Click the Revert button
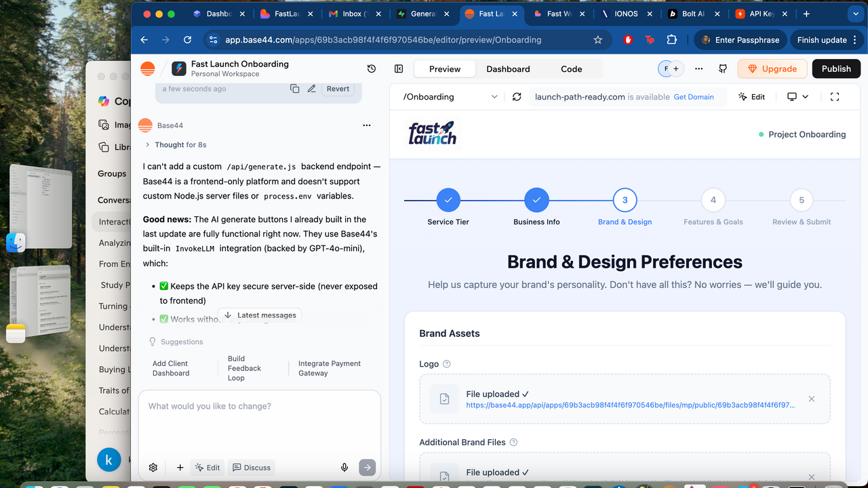Viewport: 868px width, 488px height. coord(338,89)
